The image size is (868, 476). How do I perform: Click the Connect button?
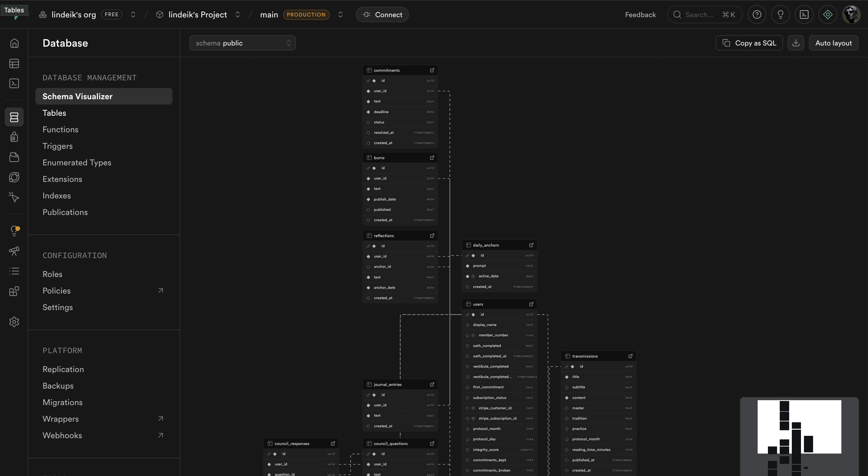pyautogui.click(x=382, y=14)
